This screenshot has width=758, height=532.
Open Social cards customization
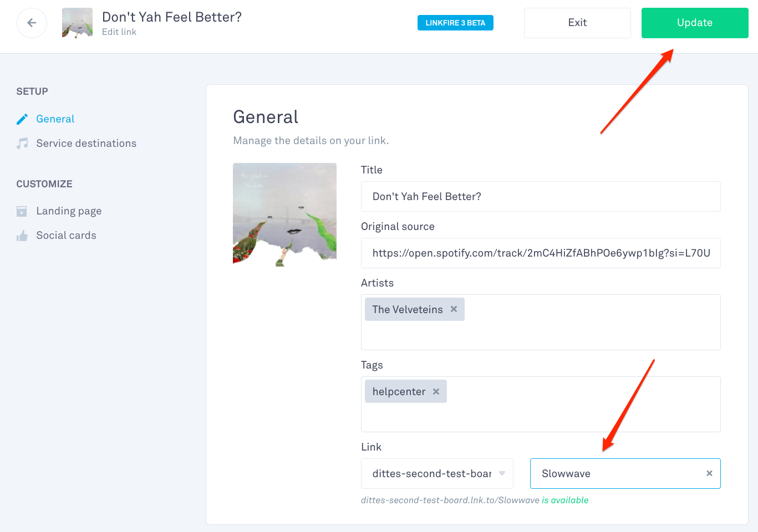click(66, 236)
